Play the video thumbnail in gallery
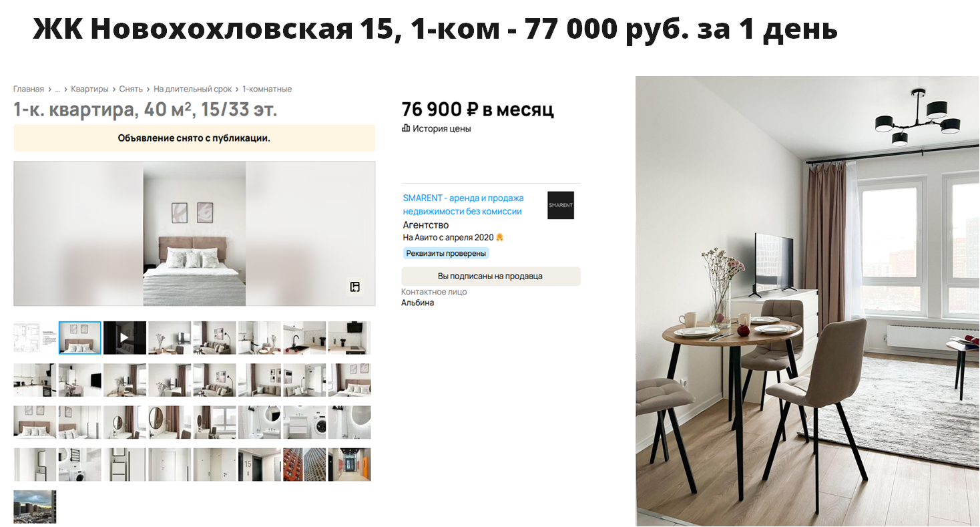Screen dimensions: 980x527 (125, 337)
